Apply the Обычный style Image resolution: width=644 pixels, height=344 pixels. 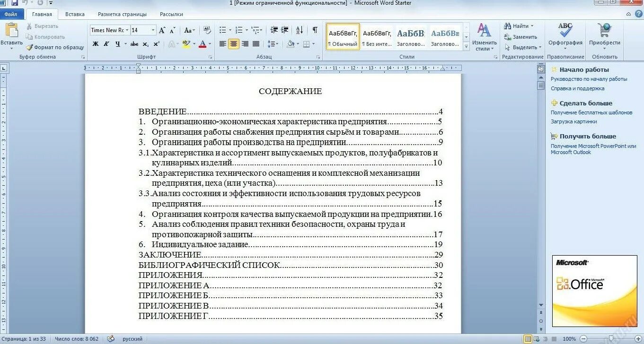click(343, 37)
